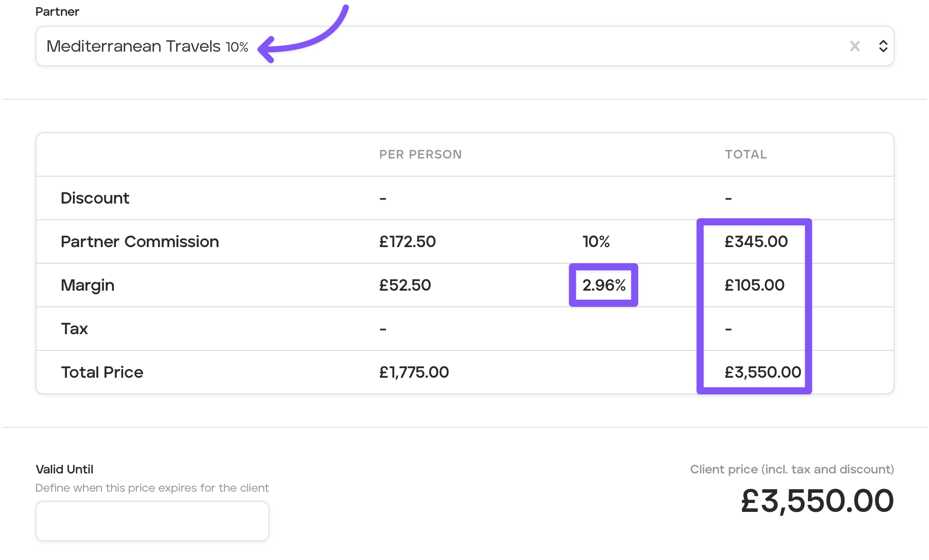The width and height of the screenshot is (929, 560).
Task: Click the Partner Commission row label
Action: (x=139, y=242)
